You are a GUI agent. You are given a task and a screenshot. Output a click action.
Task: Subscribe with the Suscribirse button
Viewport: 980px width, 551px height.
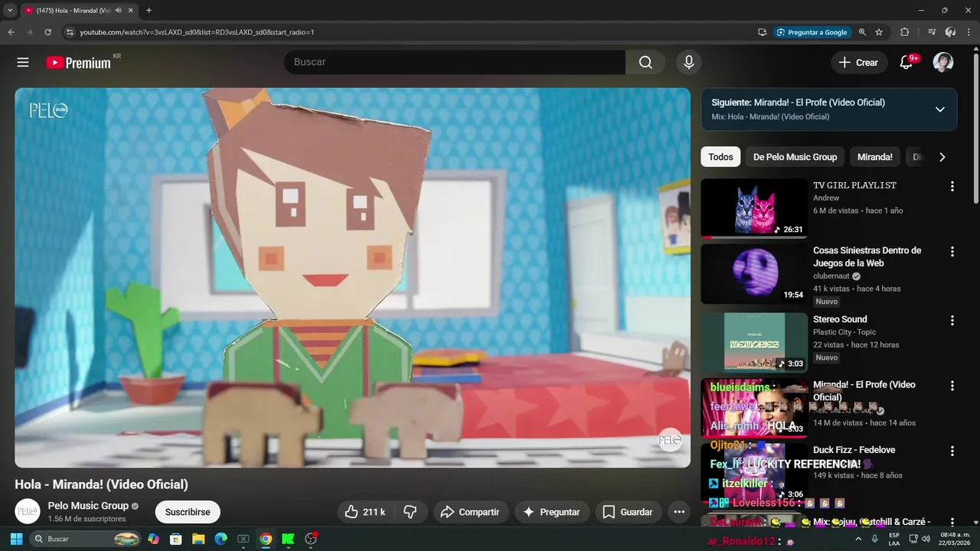(x=188, y=512)
